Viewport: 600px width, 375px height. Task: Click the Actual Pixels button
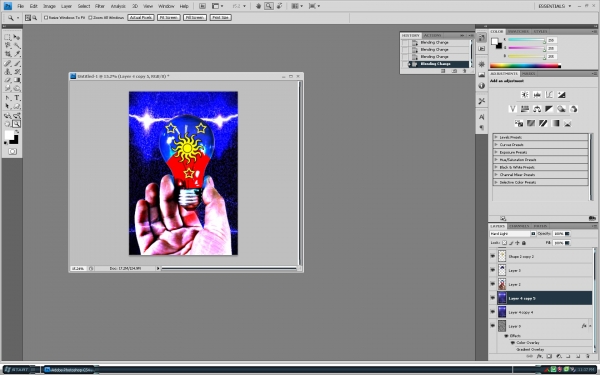click(x=141, y=18)
